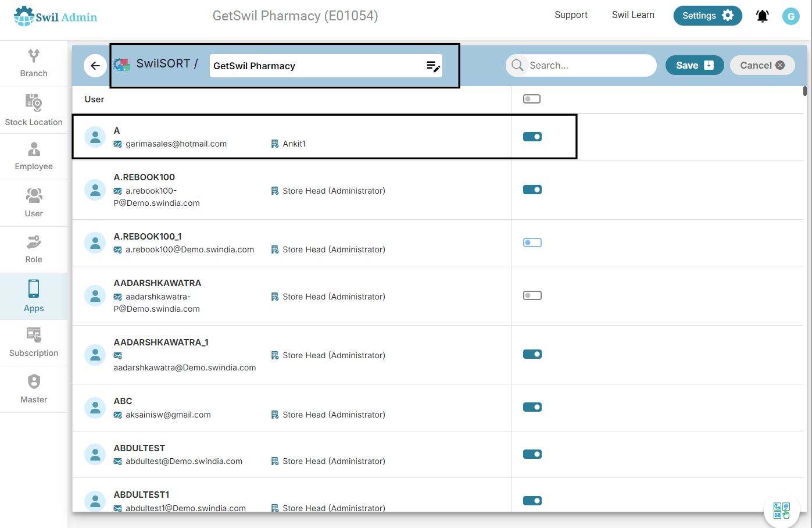Click the SwilSORT app icon
This screenshot has height=528, width=812.
[x=121, y=65]
